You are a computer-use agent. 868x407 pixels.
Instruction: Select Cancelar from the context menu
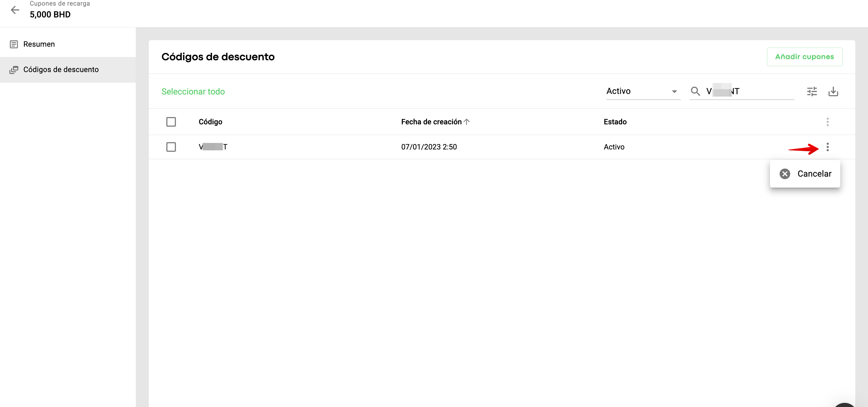point(814,174)
